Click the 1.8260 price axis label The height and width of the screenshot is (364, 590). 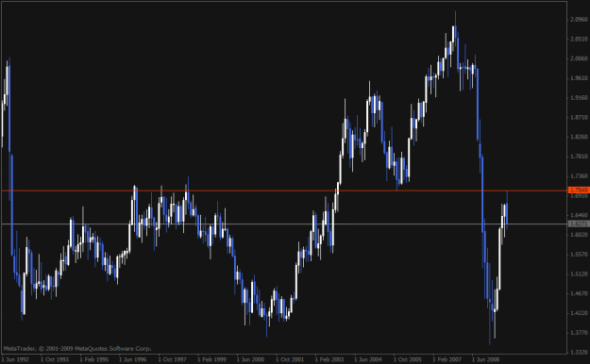[579, 137]
